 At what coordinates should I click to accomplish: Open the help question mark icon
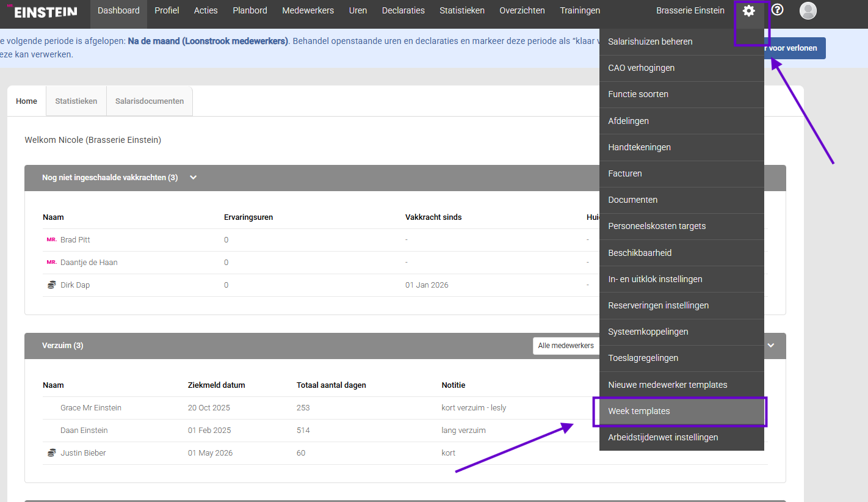(x=777, y=10)
